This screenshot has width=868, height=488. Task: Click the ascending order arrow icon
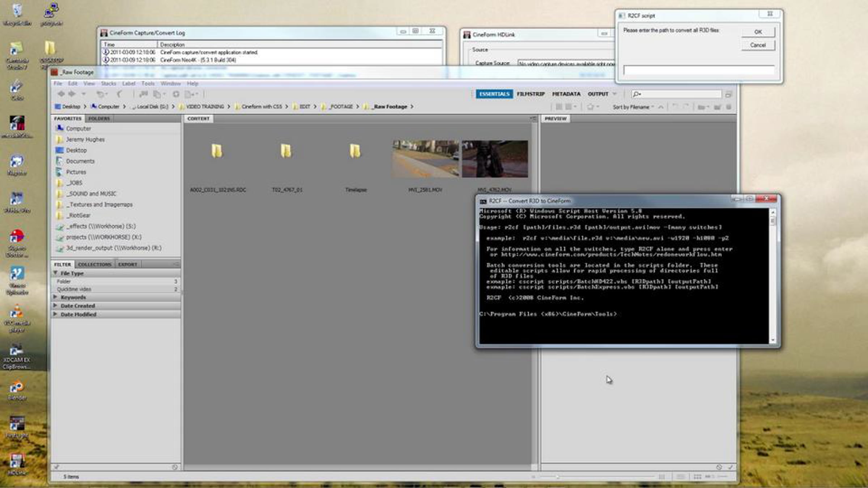[661, 107]
